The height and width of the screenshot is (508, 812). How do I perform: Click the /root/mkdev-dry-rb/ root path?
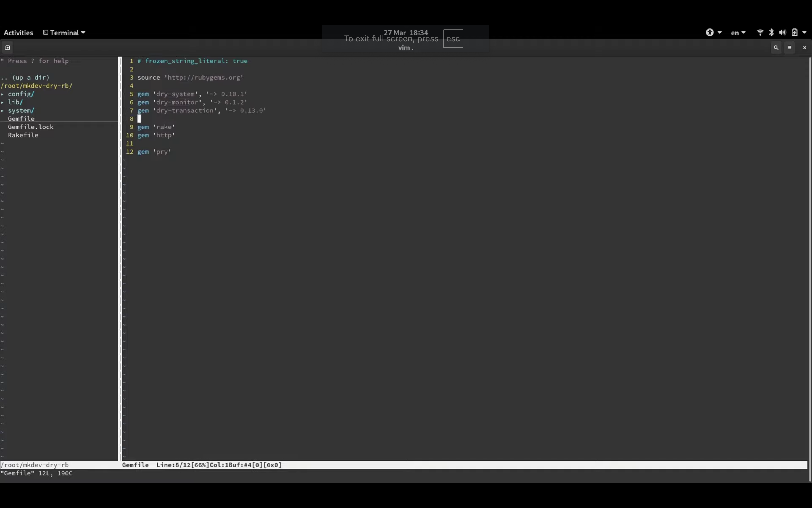click(36, 86)
